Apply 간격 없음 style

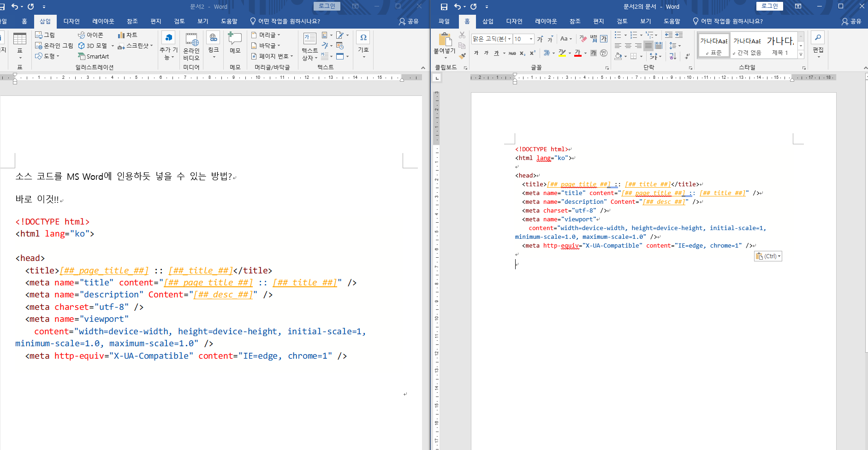(x=747, y=45)
